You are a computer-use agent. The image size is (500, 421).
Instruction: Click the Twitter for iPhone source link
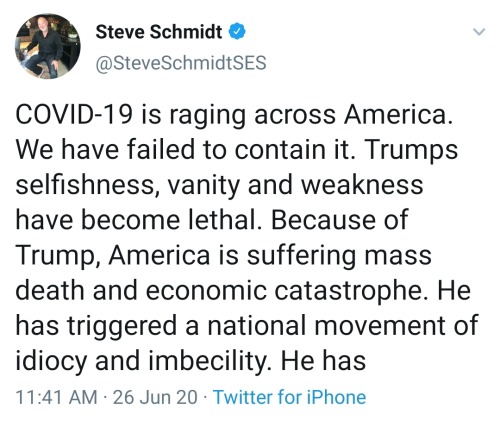click(x=289, y=397)
